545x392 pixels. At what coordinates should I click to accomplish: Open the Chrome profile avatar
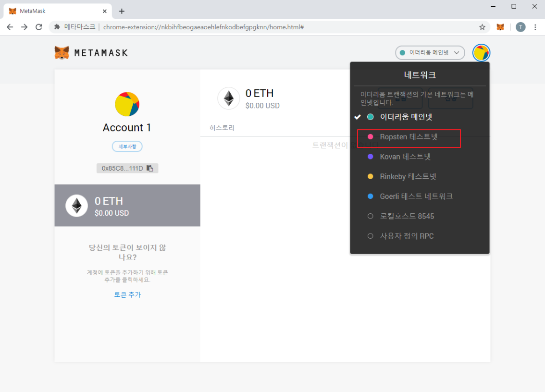[x=520, y=27]
